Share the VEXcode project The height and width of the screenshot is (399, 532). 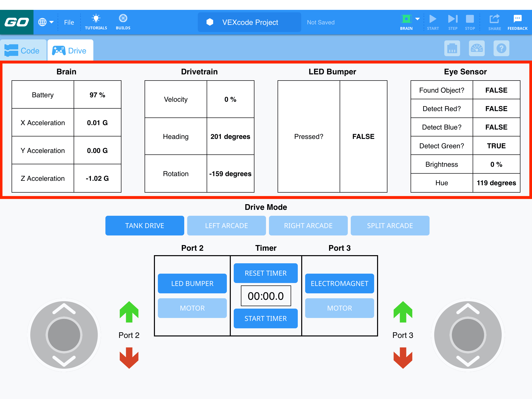coord(494,22)
